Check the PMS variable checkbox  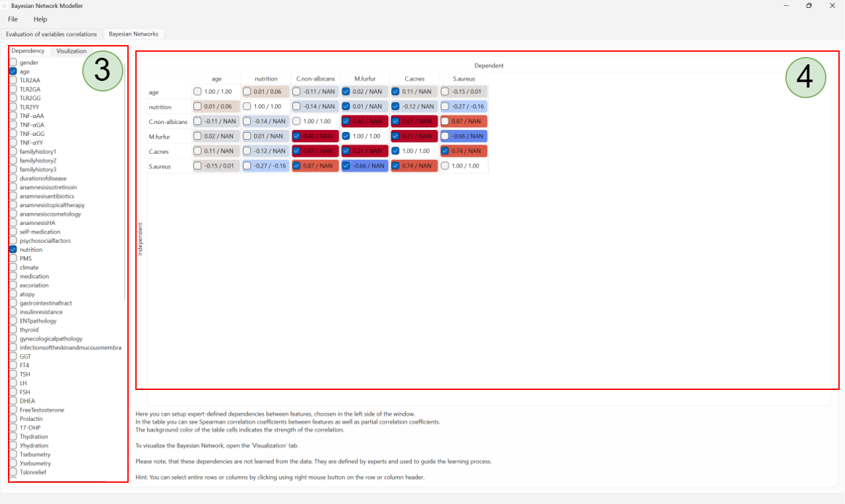click(x=12, y=258)
